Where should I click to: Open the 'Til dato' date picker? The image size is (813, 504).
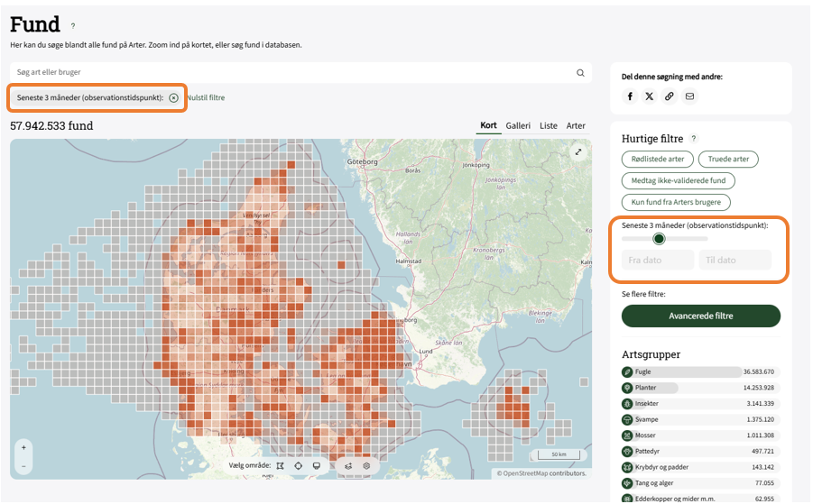734,260
